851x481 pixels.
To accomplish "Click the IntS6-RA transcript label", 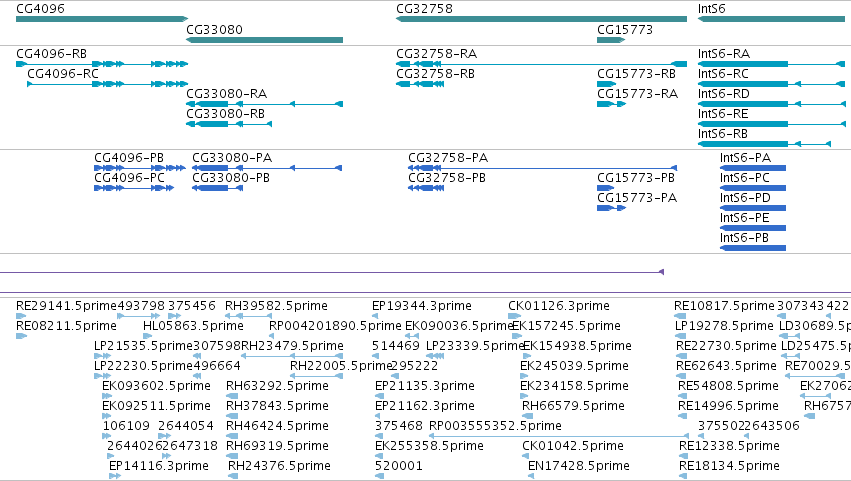I will click(724, 54).
